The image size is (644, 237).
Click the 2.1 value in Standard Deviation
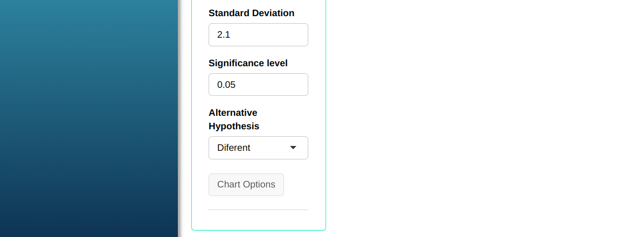pos(224,35)
